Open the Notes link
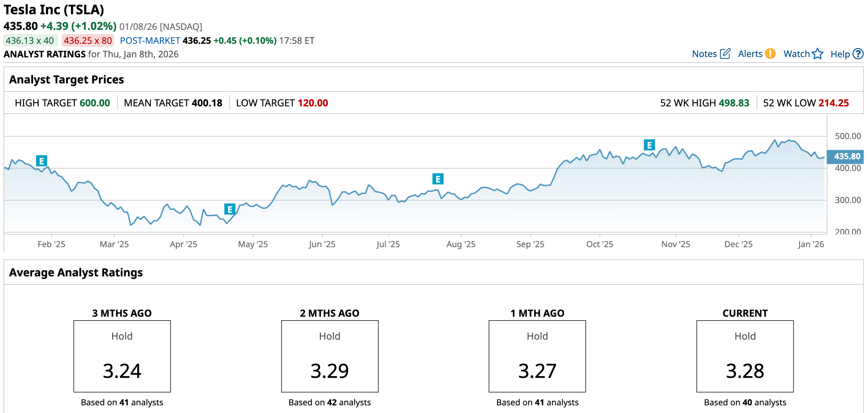 [704, 54]
